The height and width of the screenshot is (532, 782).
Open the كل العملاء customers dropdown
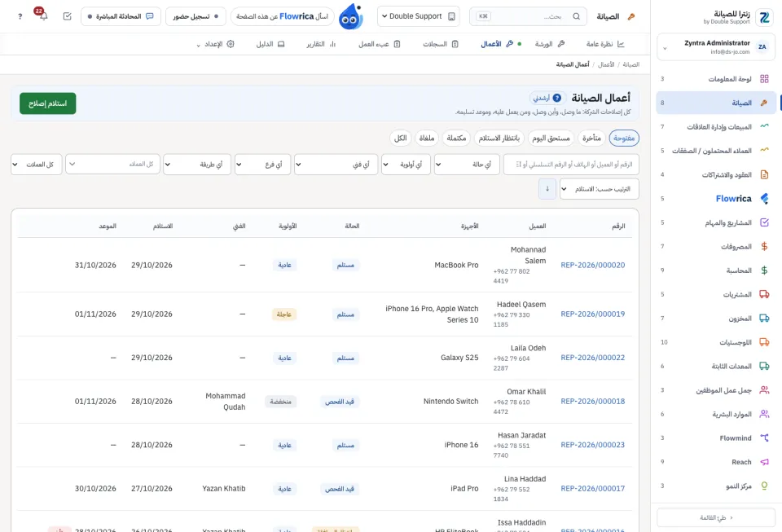(x=112, y=164)
